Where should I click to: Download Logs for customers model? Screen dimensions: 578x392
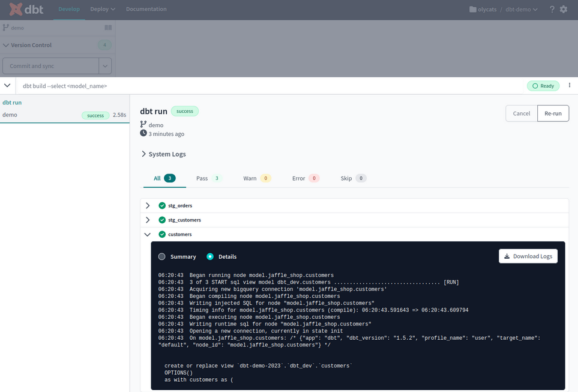point(528,256)
